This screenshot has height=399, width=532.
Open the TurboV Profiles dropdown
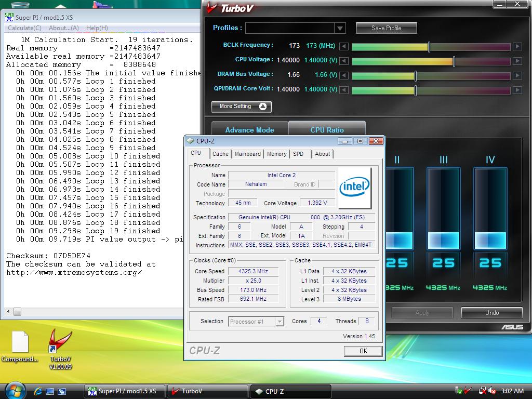[x=340, y=28]
